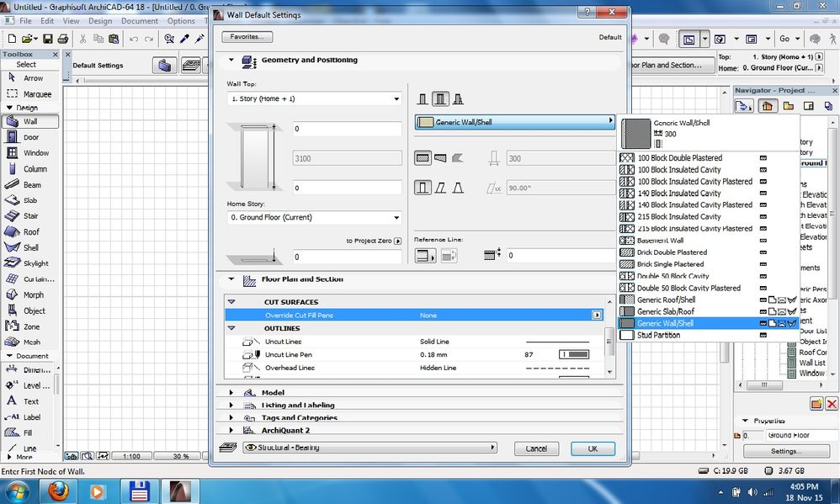840x504 pixels.
Task: Click the reference line offset field
Action: click(x=561, y=256)
